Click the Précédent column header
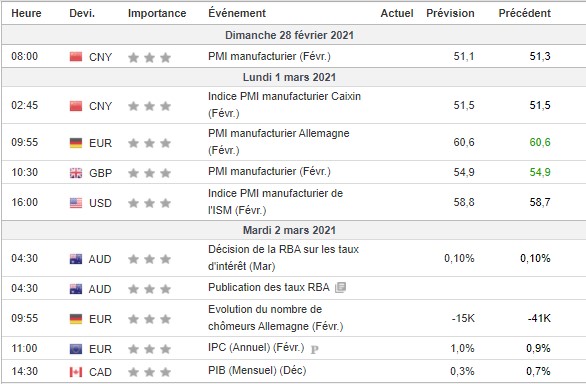Viewport: 586px width, 384px height. pos(525,13)
